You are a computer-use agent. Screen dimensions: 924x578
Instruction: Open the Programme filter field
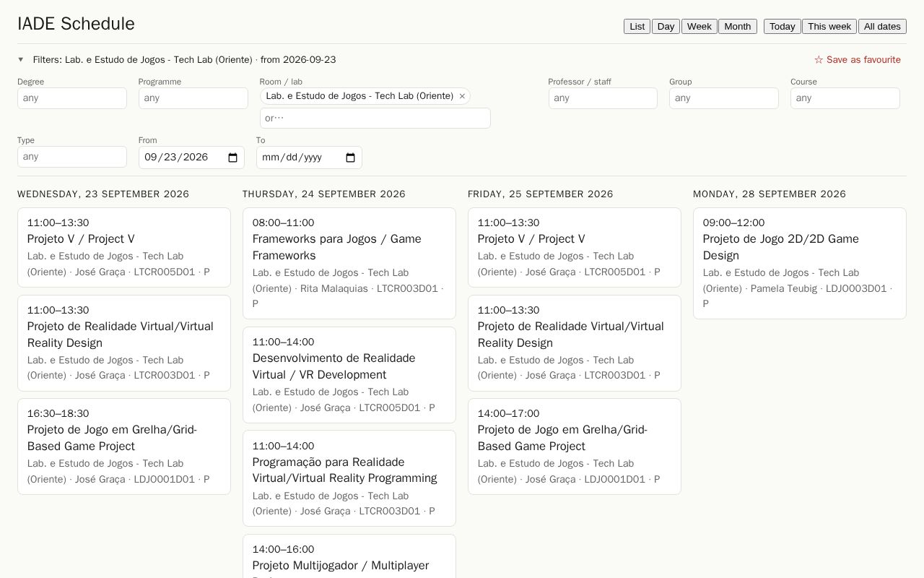point(193,98)
